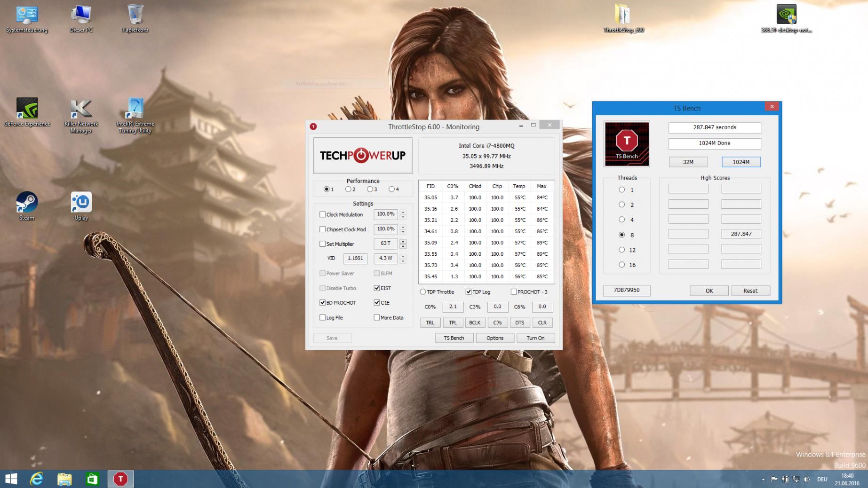Enable Chipset Clock Mod checkbox

click(322, 229)
